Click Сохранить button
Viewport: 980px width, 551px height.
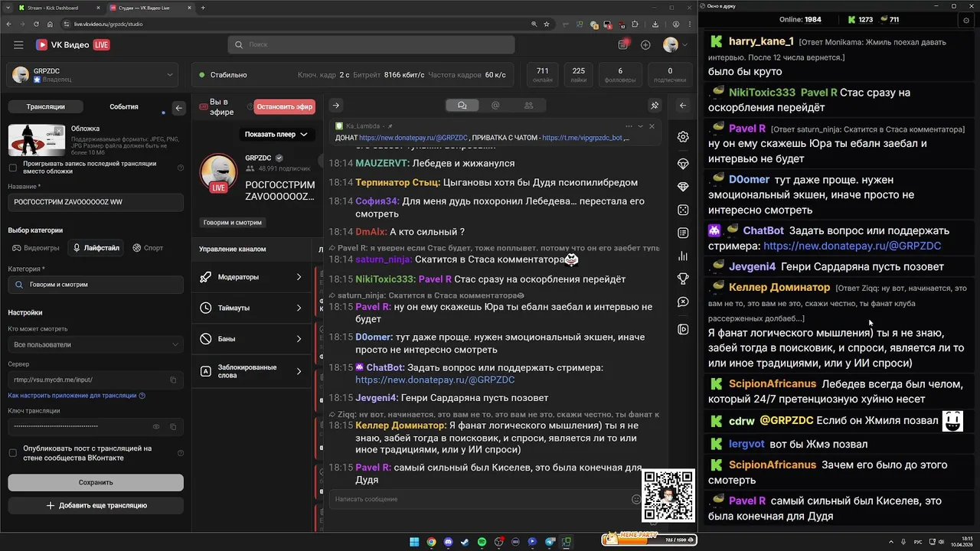(x=96, y=482)
